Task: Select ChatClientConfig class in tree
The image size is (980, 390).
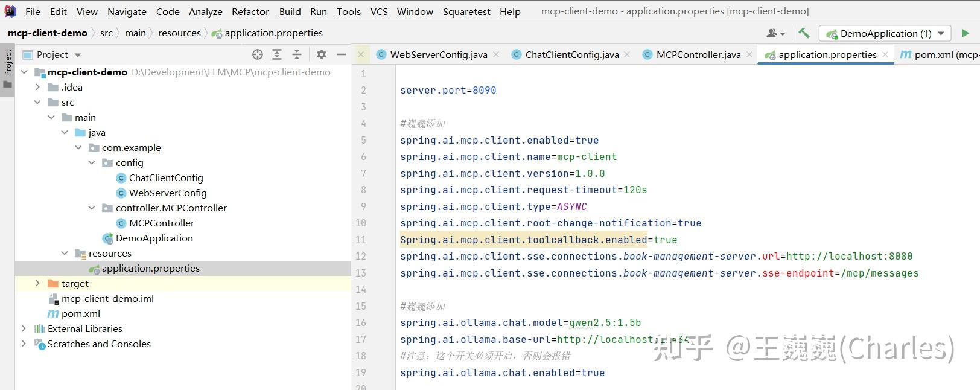Action: 166,177
